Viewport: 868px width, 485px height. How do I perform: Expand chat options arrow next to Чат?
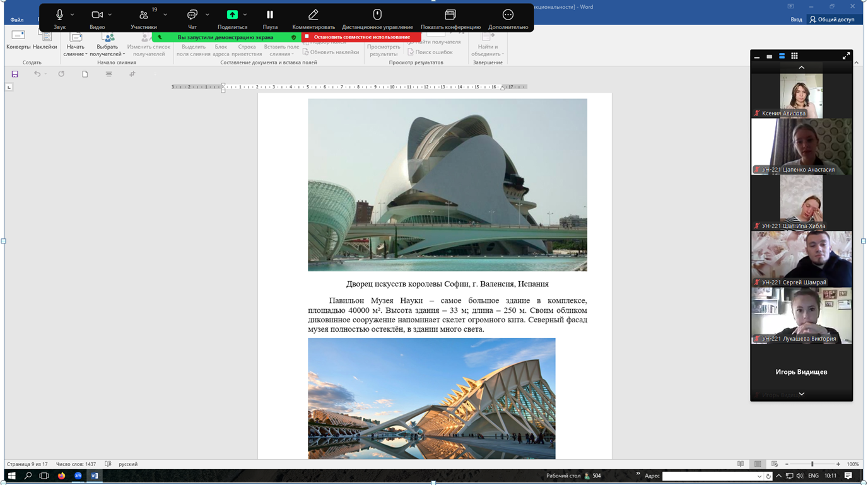click(207, 15)
